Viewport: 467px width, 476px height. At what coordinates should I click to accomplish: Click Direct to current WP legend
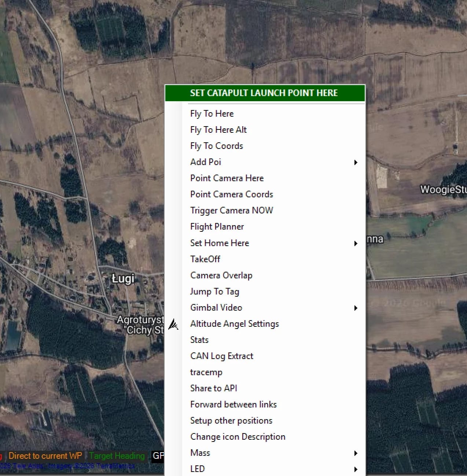[45, 456]
